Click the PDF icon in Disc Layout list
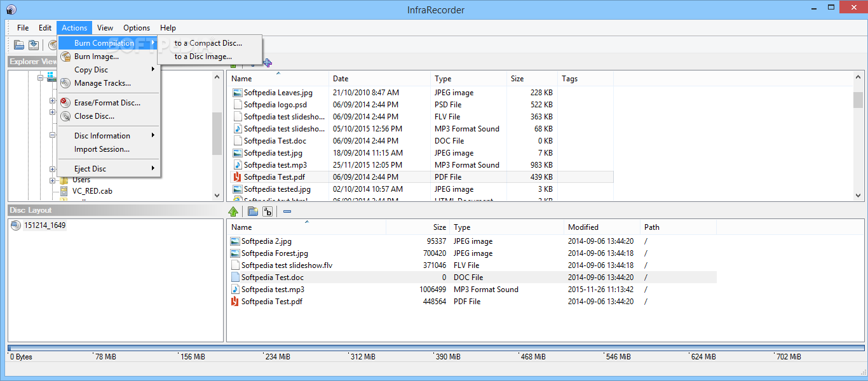868x381 pixels. tap(234, 302)
